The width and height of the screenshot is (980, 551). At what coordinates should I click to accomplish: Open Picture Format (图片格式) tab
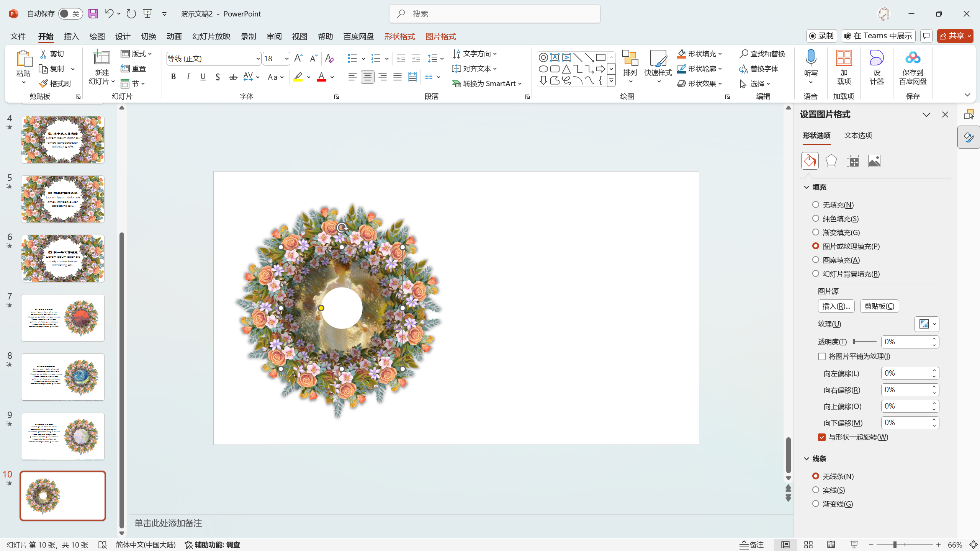[440, 36]
